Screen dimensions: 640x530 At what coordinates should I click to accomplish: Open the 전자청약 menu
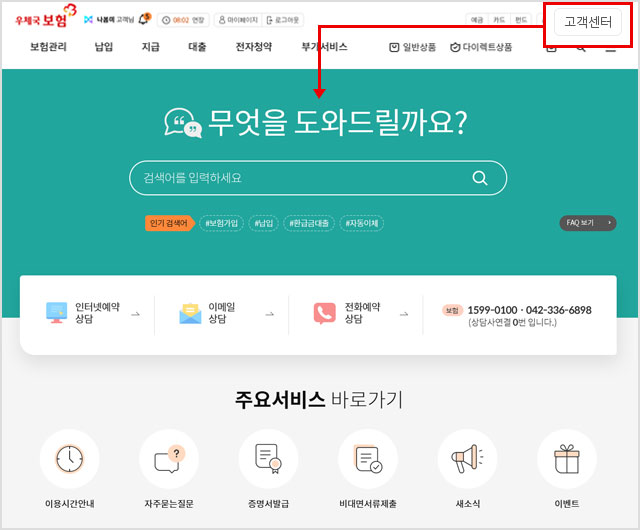(x=254, y=47)
